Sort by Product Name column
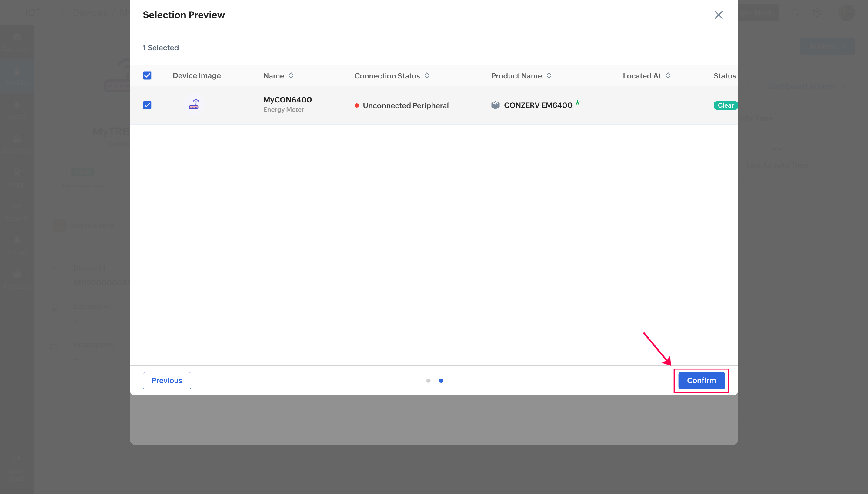The width and height of the screenshot is (868, 494). tap(549, 75)
